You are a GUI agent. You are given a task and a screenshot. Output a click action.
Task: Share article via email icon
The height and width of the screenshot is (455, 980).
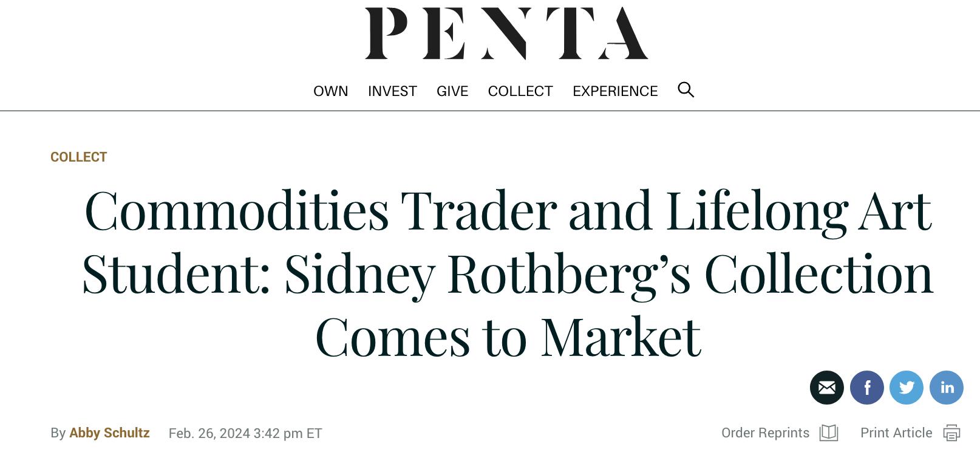[826, 388]
